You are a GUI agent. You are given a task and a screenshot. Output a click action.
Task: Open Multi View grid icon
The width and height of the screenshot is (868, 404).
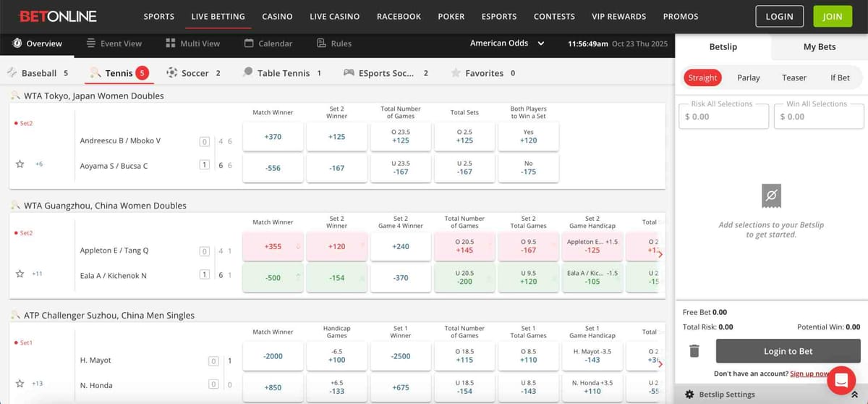171,43
